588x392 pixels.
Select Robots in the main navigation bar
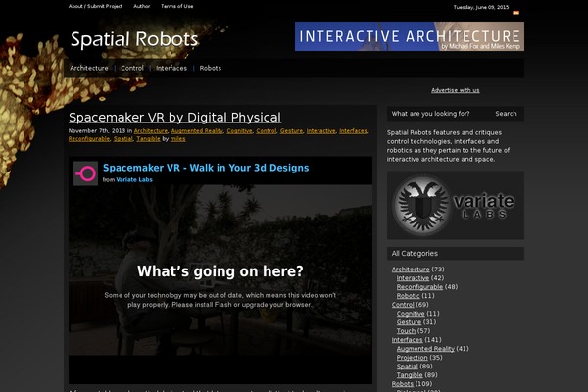[211, 68]
